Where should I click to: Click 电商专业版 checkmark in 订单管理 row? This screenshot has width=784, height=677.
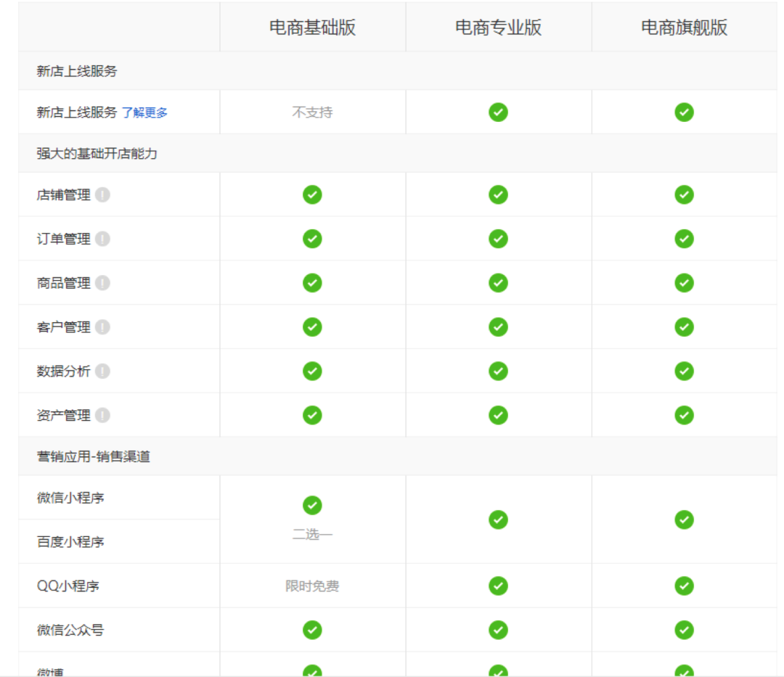coord(498,239)
